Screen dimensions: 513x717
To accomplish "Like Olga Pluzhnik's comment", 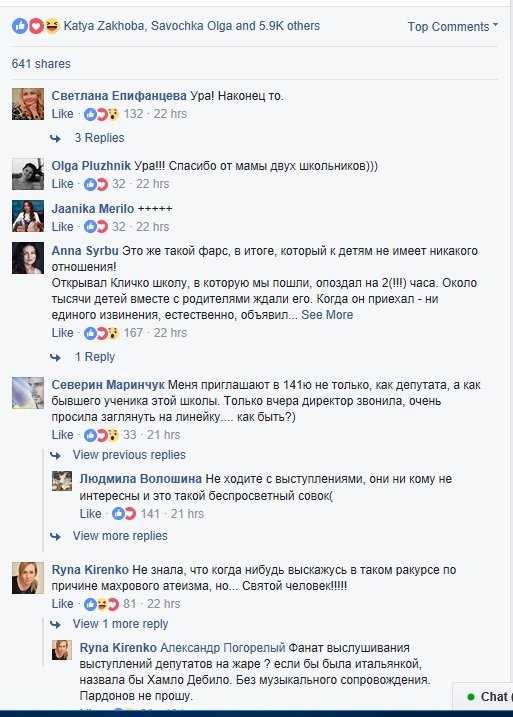I will click(62, 184).
